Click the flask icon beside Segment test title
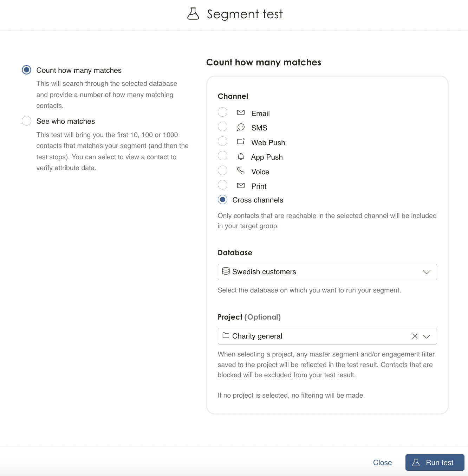 coord(193,14)
